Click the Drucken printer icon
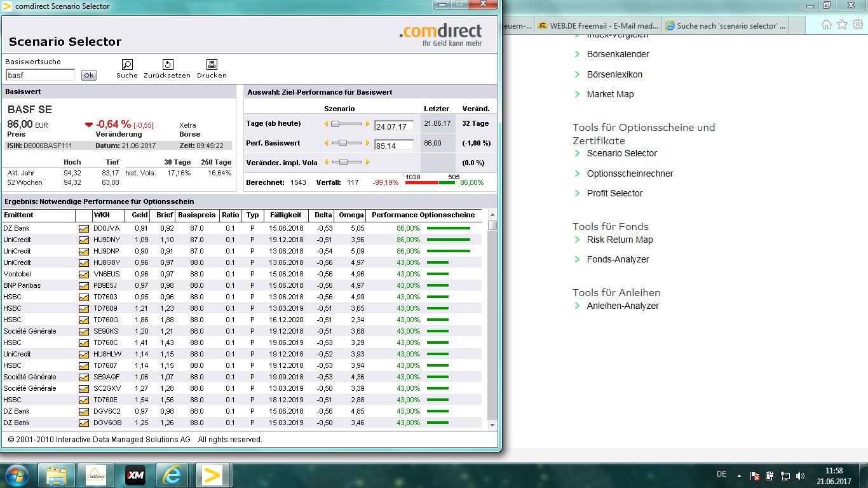 212,65
